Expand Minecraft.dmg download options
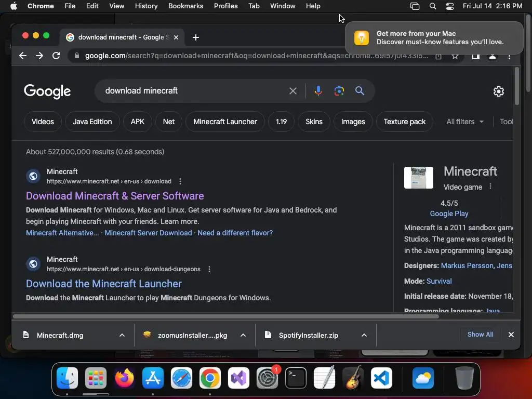Viewport: 532px width, 399px height. [x=122, y=335]
